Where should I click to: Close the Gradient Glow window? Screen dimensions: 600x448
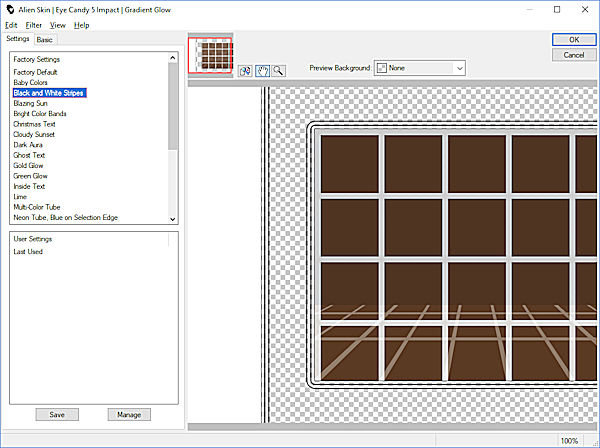pos(585,10)
